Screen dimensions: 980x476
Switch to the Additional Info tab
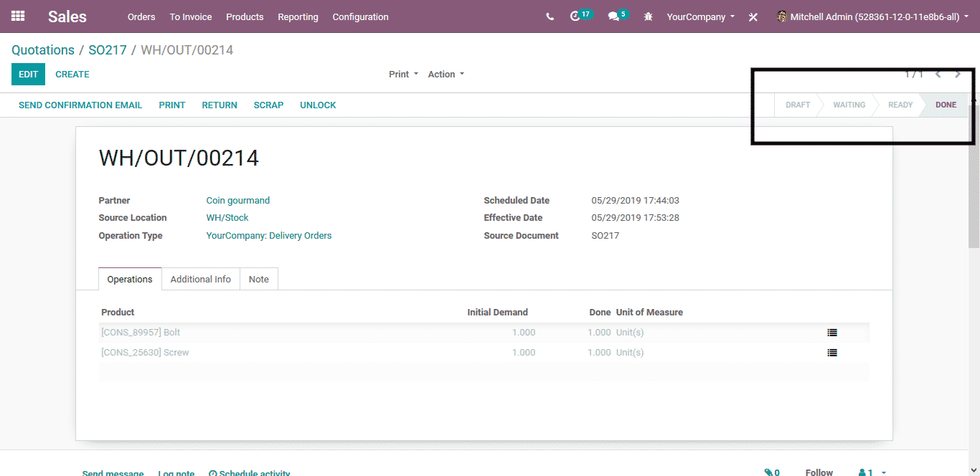pyautogui.click(x=200, y=279)
